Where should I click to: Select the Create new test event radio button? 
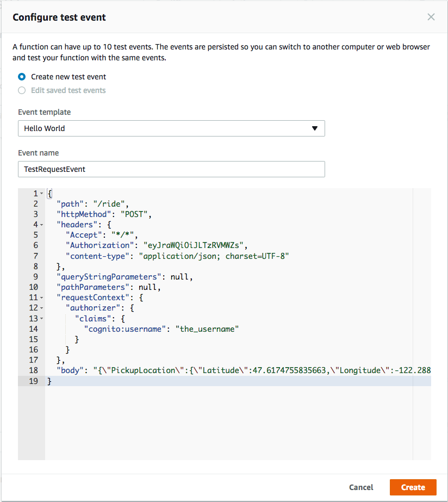[x=21, y=77]
